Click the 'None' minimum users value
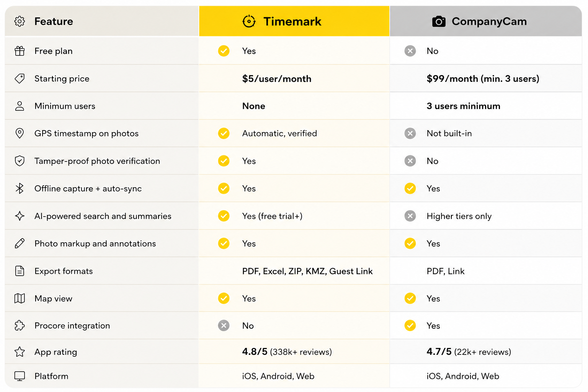588x392 pixels. click(254, 106)
